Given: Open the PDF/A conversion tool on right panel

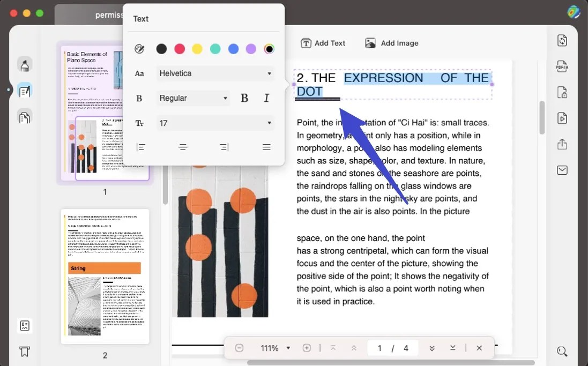Looking at the screenshot, I should 562,66.
